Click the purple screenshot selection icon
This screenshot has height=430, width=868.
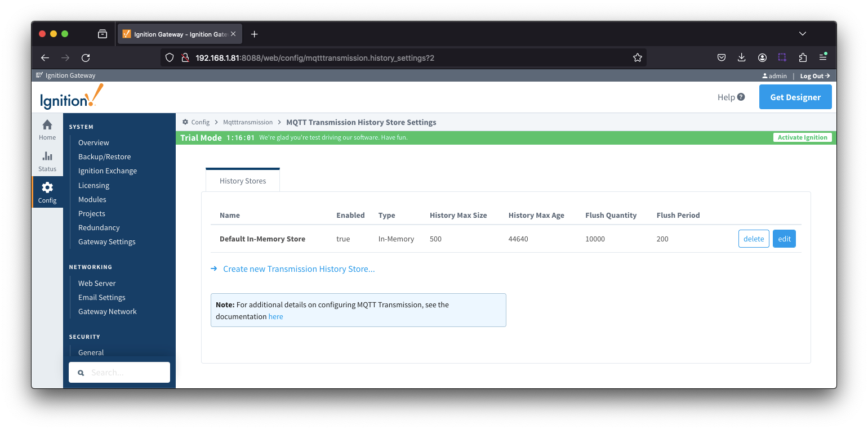point(782,57)
